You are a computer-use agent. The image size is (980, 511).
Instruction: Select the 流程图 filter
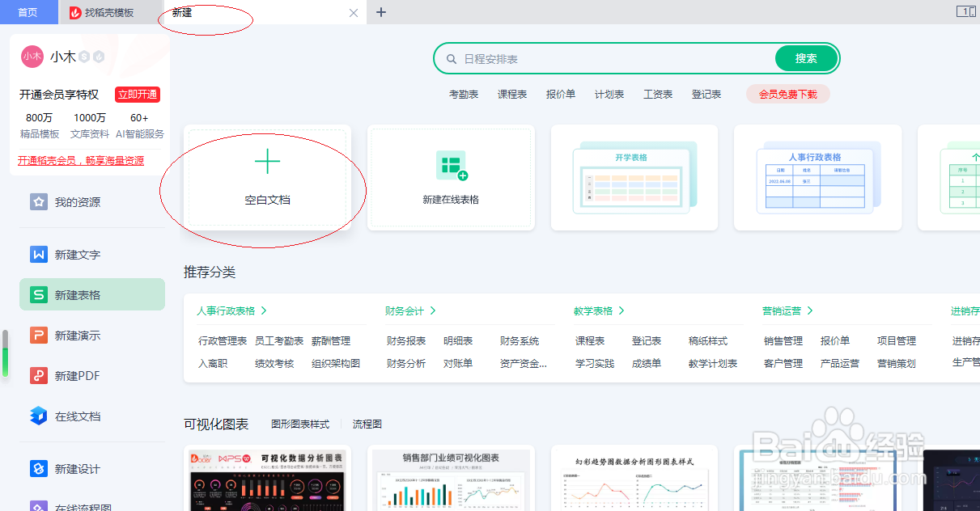pos(367,424)
